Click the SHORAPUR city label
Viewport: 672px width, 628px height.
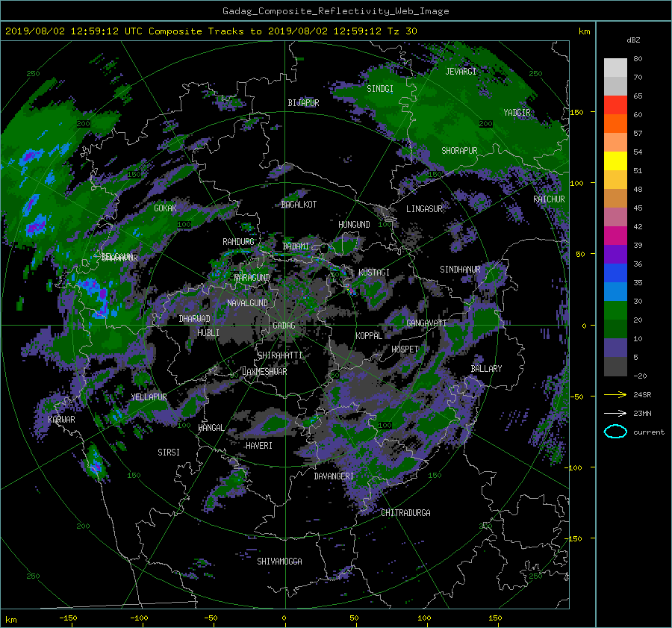point(459,151)
